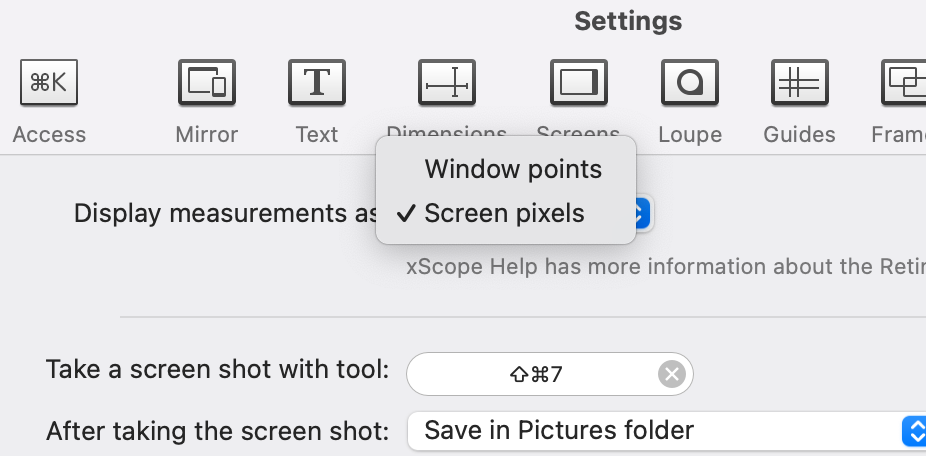Clear the ⇧⌘7 screenshot shortcut
The image size is (926, 456).
(x=672, y=374)
